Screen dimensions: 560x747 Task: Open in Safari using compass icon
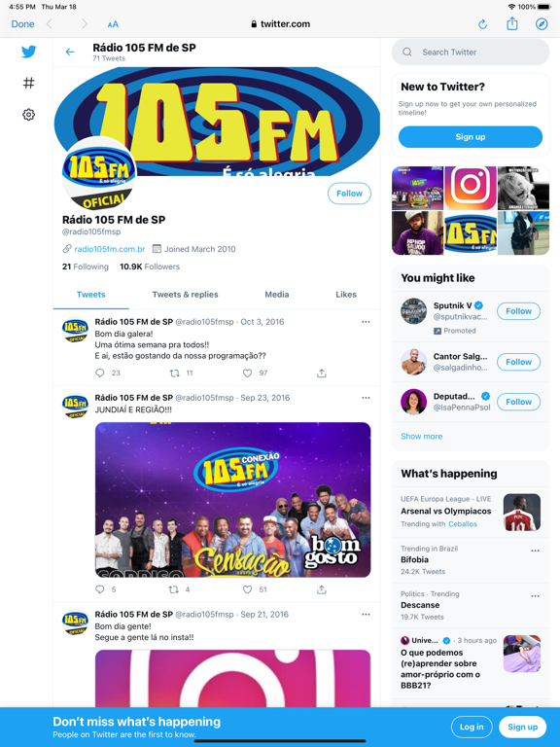[542, 23]
